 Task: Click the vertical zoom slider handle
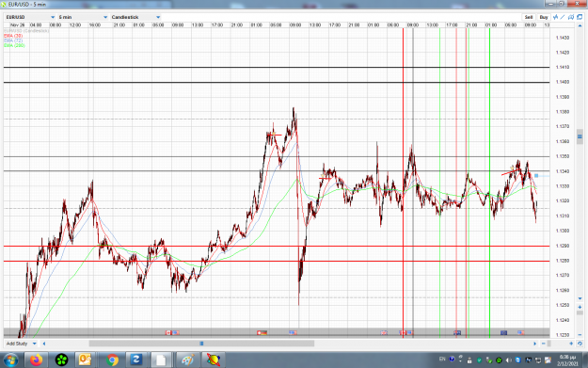tap(580, 312)
